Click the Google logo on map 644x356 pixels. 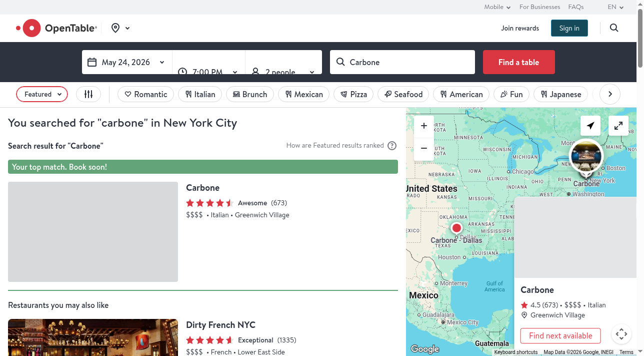[x=425, y=349]
